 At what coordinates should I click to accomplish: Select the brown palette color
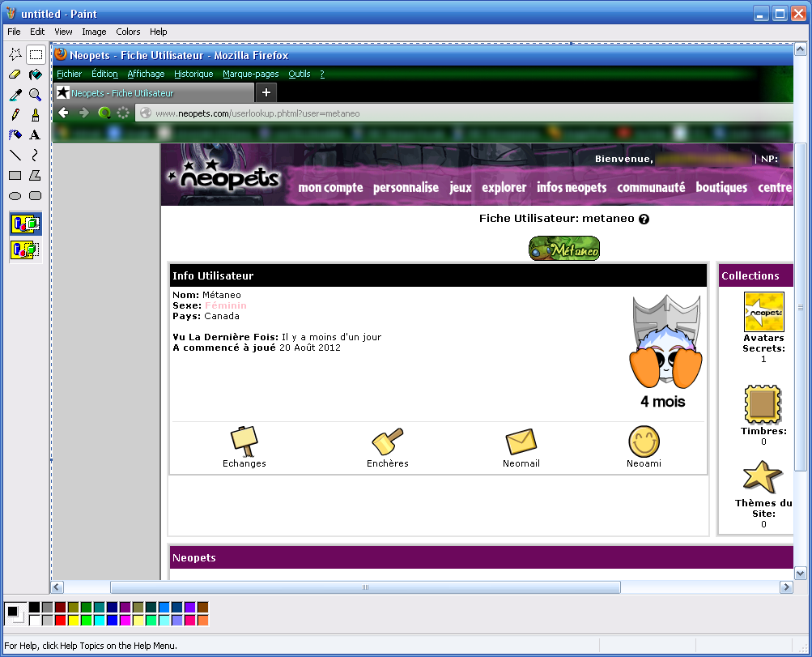202,608
